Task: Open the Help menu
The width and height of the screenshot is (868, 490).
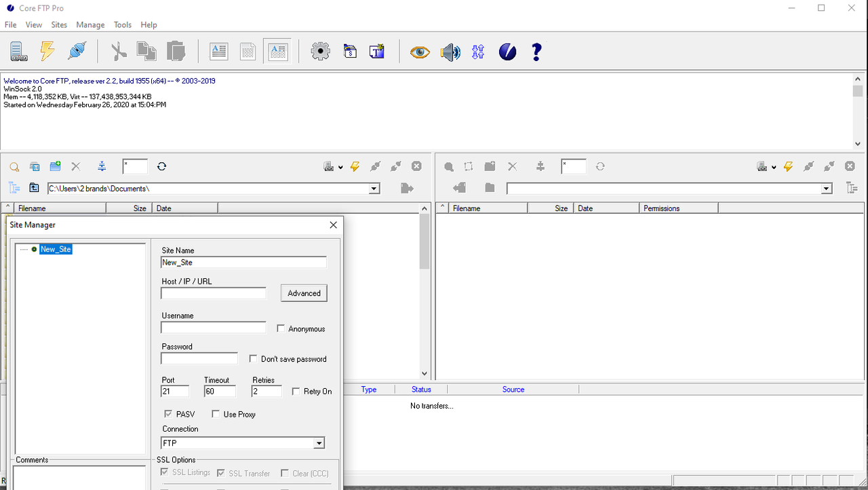Action: [149, 24]
